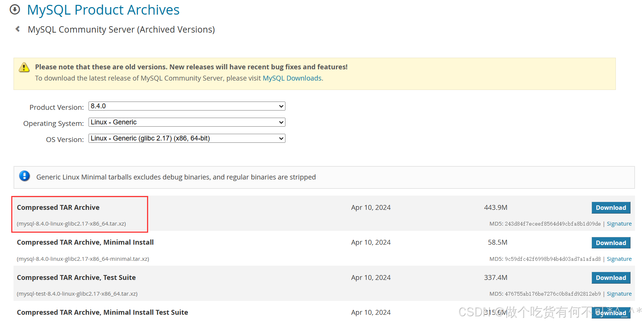Click the MySQL Community Server (Archived Versions) title
Screen dimensions: 644x323
(121, 29)
